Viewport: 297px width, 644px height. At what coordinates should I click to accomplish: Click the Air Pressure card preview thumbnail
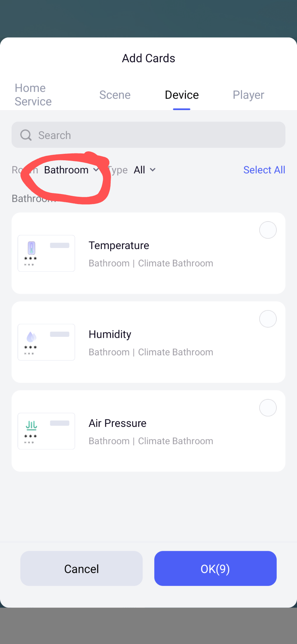[46, 431]
